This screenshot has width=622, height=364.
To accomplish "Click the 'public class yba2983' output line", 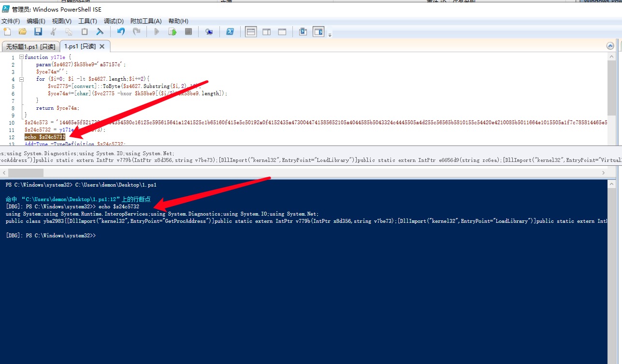I will pyautogui.click(x=306, y=221).
